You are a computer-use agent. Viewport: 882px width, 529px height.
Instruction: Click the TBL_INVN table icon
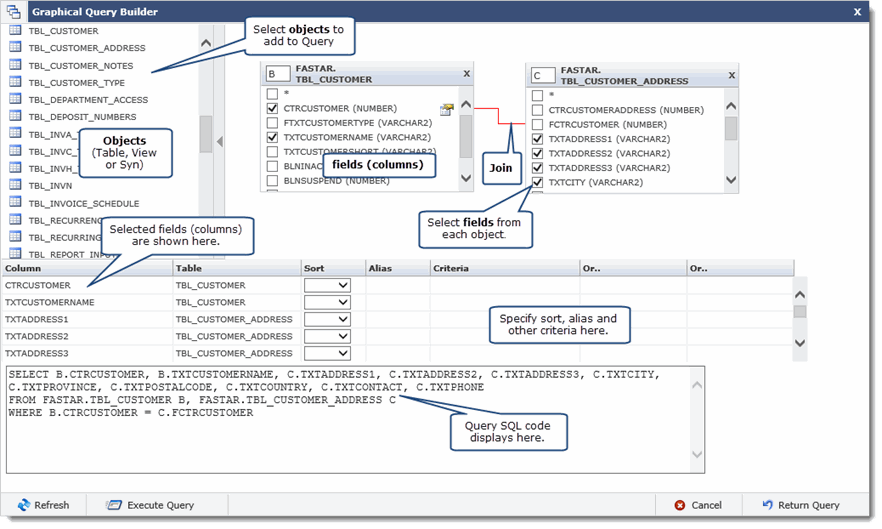(16, 185)
